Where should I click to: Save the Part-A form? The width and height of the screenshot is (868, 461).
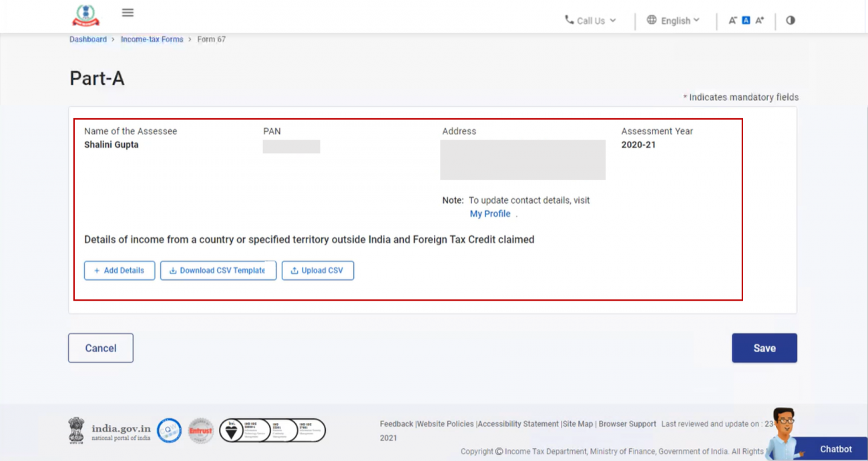tap(764, 347)
